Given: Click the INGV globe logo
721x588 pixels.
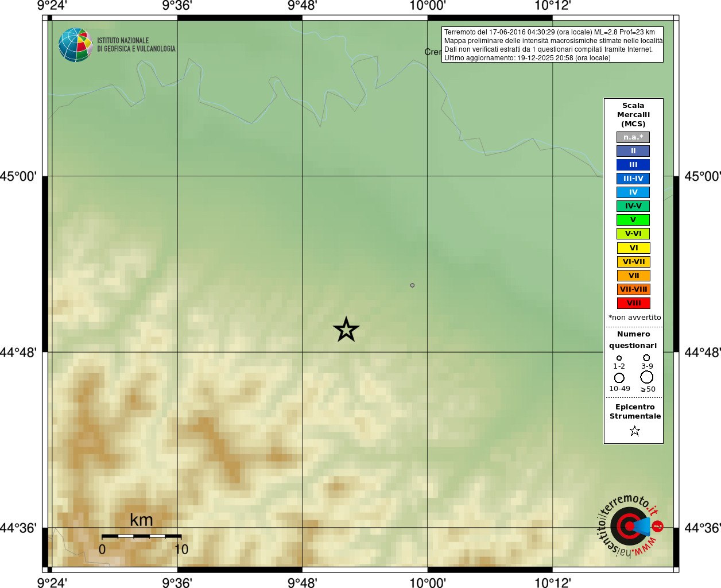Looking at the screenshot, I should [76, 45].
